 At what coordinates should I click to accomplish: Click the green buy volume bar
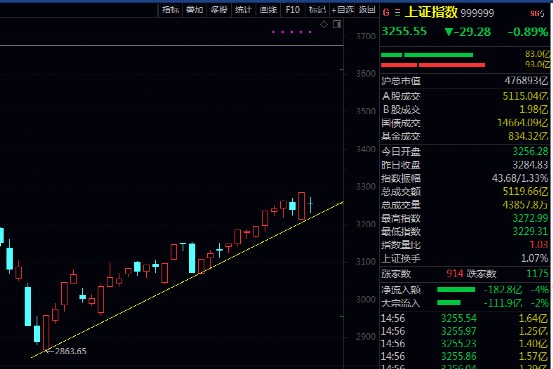click(427, 55)
